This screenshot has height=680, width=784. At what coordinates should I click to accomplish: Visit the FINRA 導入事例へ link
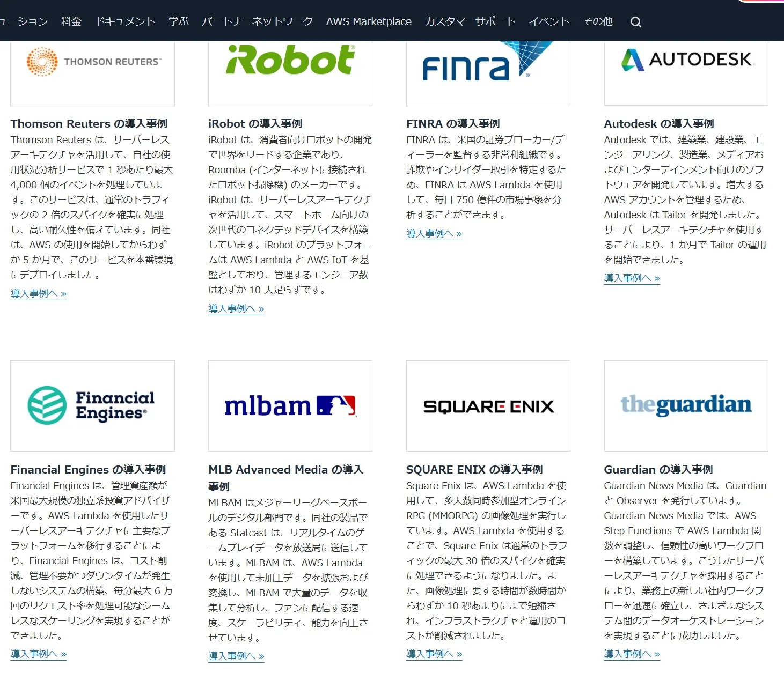[434, 234]
